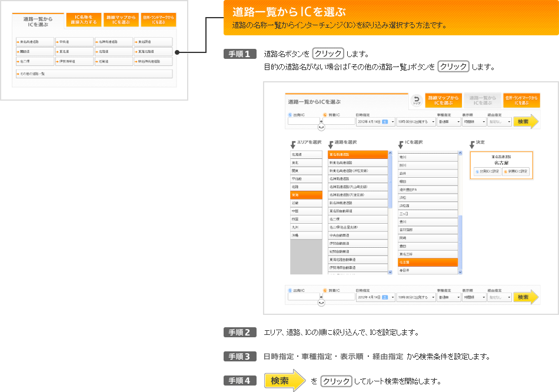
Task: Click 中央道 road button in thumbnail
Action: point(75,42)
